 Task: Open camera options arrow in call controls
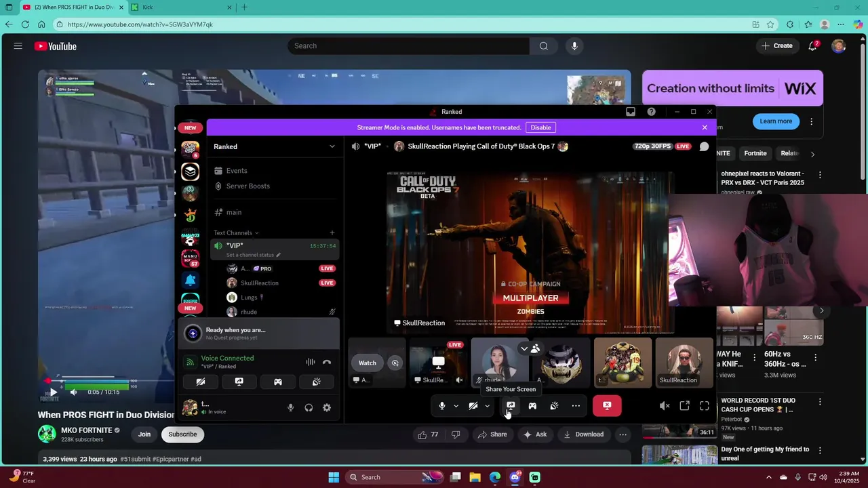point(487,406)
